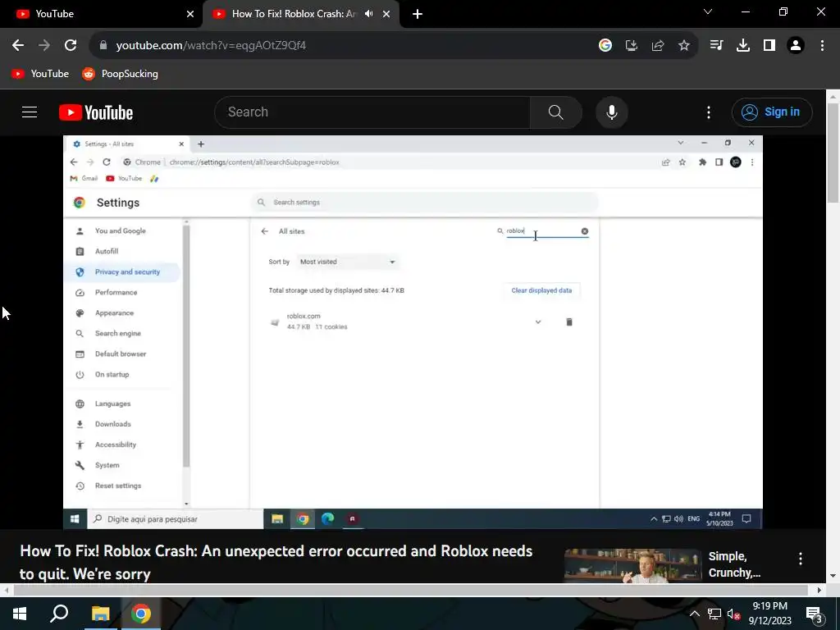Click Autofill in the video sidebar
The width and height of the screenshot is (840, 630).
tap(107, 251)
